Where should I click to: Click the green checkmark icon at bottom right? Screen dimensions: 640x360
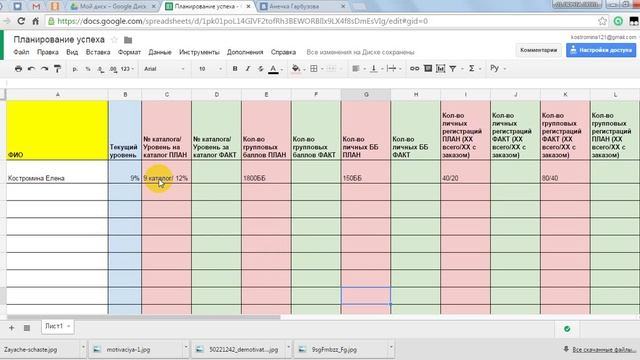(x=567, y=329)
